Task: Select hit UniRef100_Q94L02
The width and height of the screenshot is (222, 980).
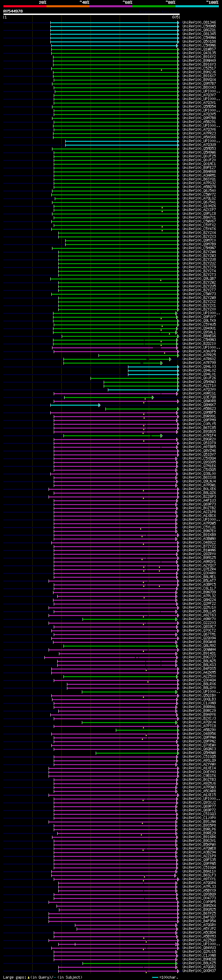Action: 199,370
